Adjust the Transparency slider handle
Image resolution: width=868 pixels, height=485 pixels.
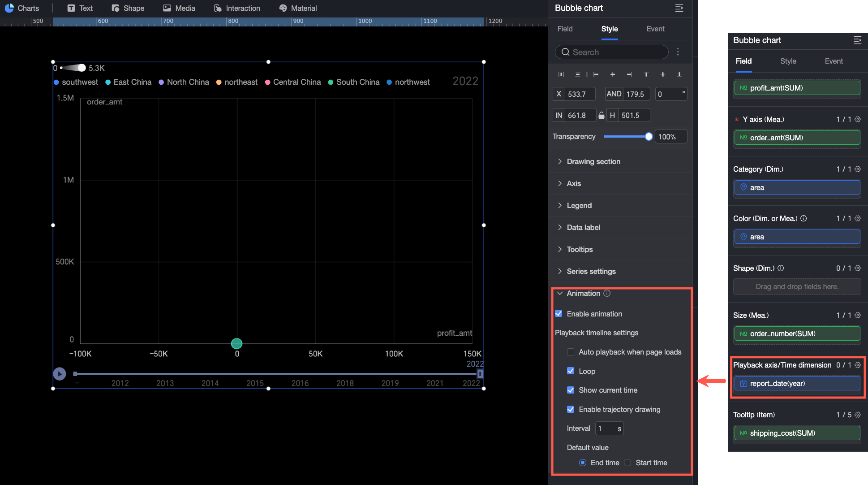[649, 137]
